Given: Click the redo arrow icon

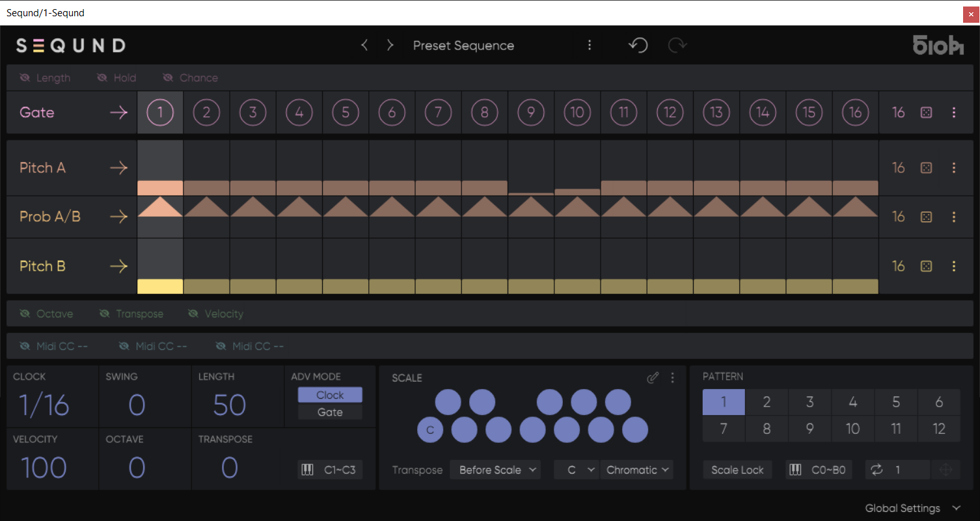Looking at the screenshot, I should pos(677,46).
